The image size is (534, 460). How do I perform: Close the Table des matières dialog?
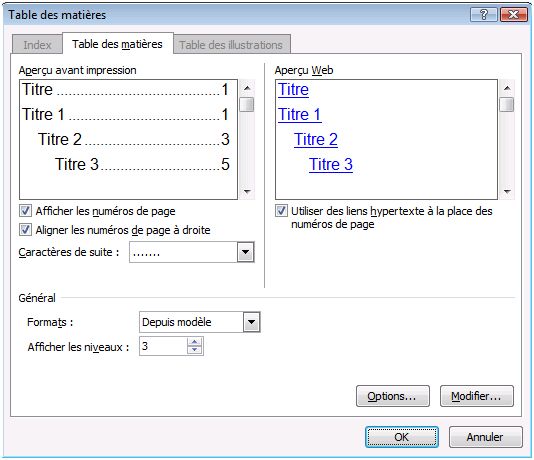point(513,15)
